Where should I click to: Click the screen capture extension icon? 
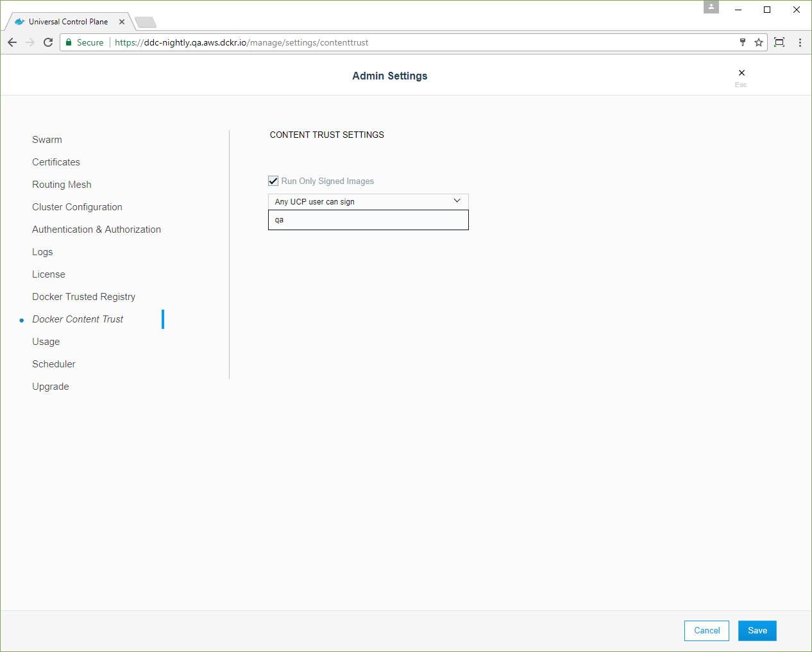click(x=779, y=42)
